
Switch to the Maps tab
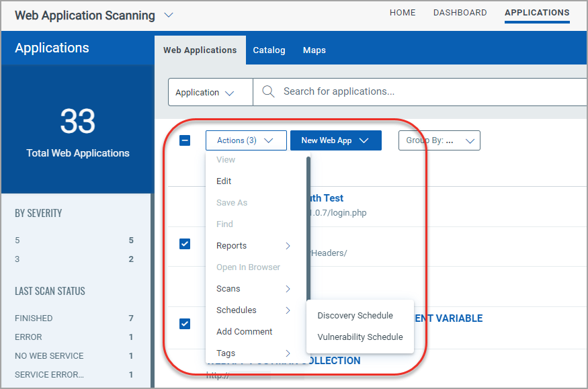314,50
